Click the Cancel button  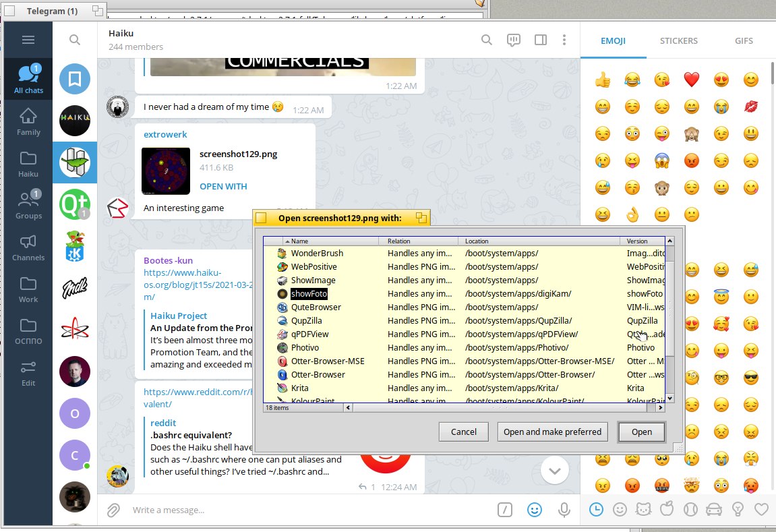coord(464,432)
